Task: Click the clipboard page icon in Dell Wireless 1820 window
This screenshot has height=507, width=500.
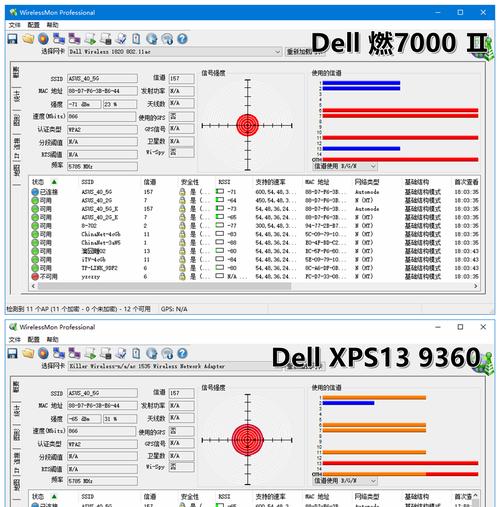Action: (136, 39)
